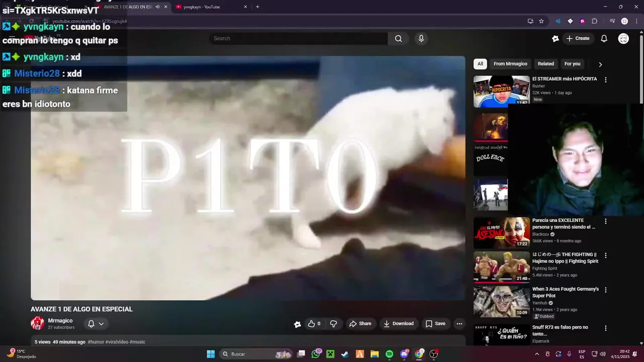
Task: Click the #viralvideo hashtag
Action: [117, 342]
